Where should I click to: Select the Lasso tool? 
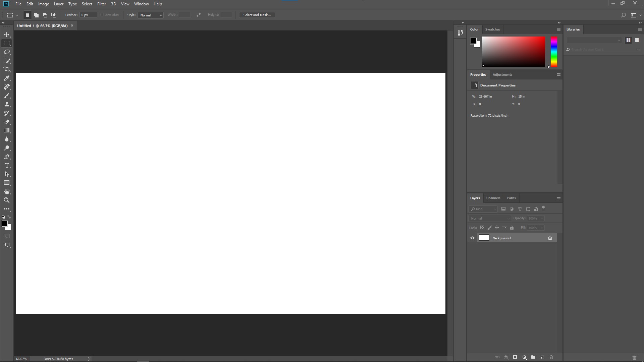click(x=7, y=52)
